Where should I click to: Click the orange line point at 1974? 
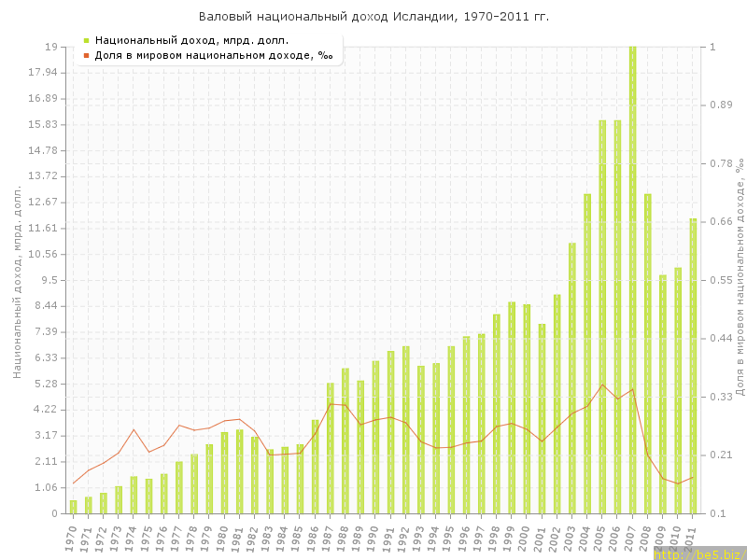pyautogui.click(x=134, y=429)
